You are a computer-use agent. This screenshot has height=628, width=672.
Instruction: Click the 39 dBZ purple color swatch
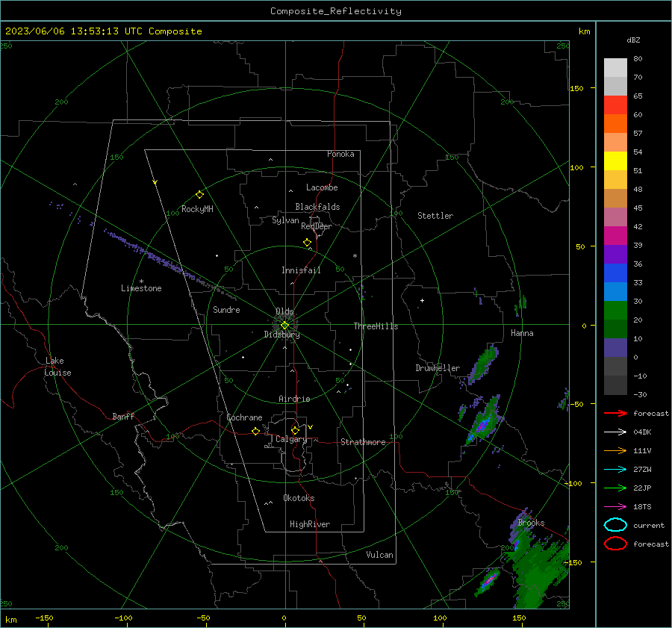click(x=615, y=254)
